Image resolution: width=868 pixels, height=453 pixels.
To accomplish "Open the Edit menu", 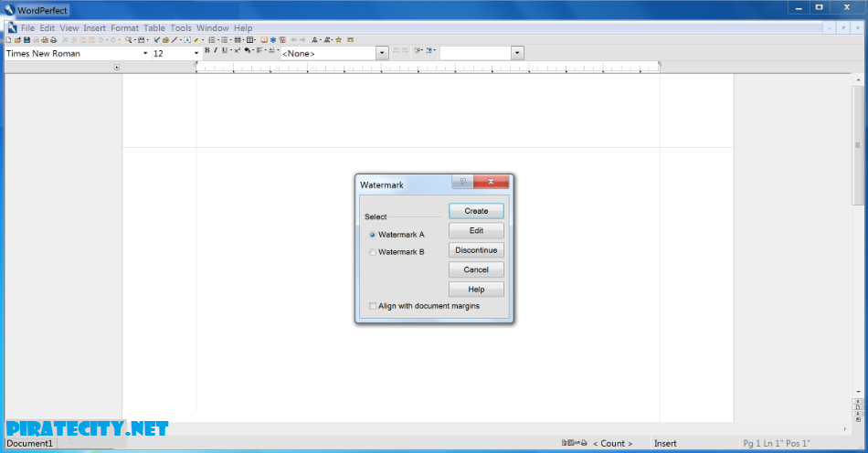I will 47,27.
